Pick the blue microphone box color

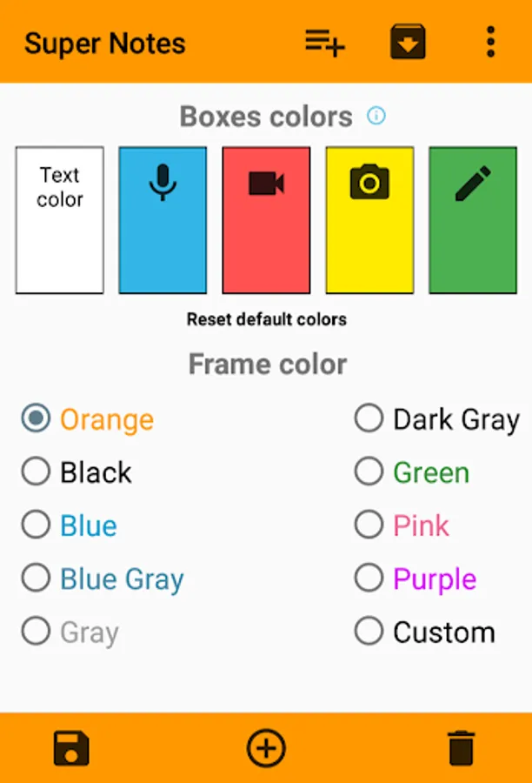point(163,220)
